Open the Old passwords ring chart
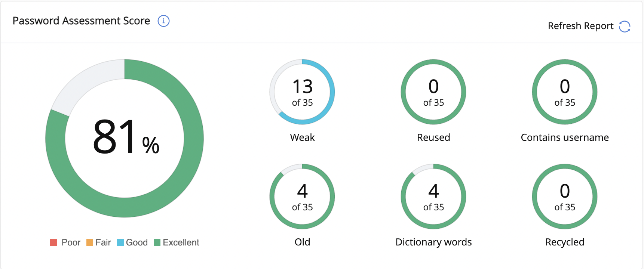The image size is (644, 269). pyautogui.click(x=302, y=197)
